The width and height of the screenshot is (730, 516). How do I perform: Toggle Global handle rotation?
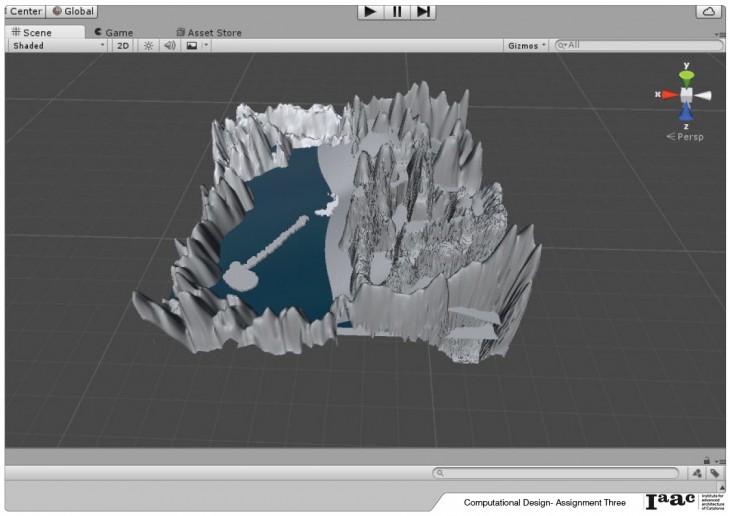coord(73,11)
